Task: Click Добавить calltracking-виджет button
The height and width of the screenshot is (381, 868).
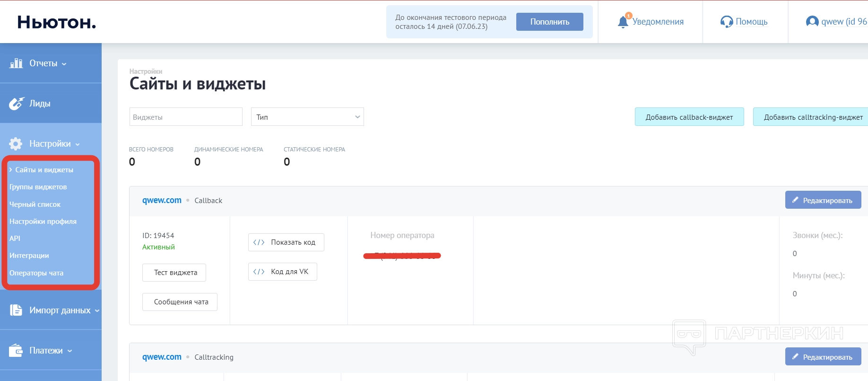Action: click(x=811, y=117)
